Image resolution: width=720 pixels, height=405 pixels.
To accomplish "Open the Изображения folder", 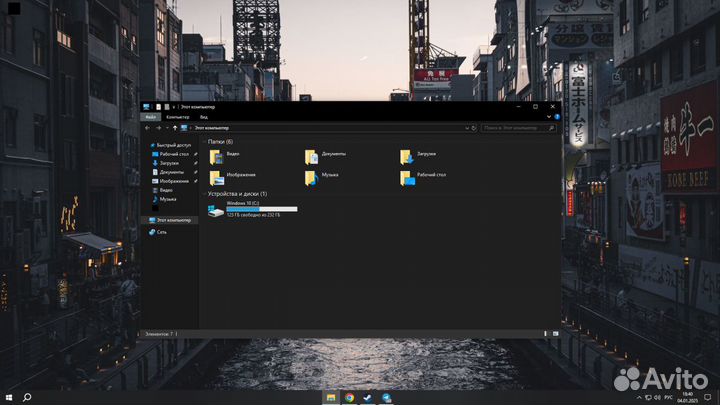I will [216, 177].
